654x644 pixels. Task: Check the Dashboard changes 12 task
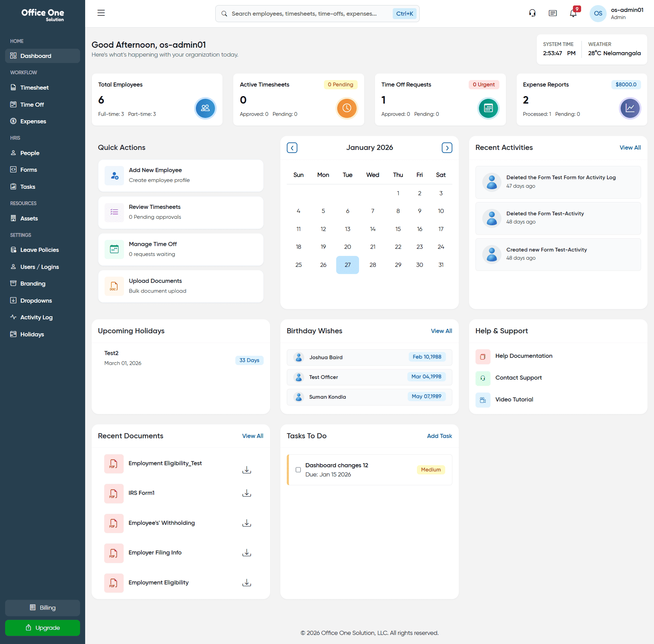click(x=298, y=470)
